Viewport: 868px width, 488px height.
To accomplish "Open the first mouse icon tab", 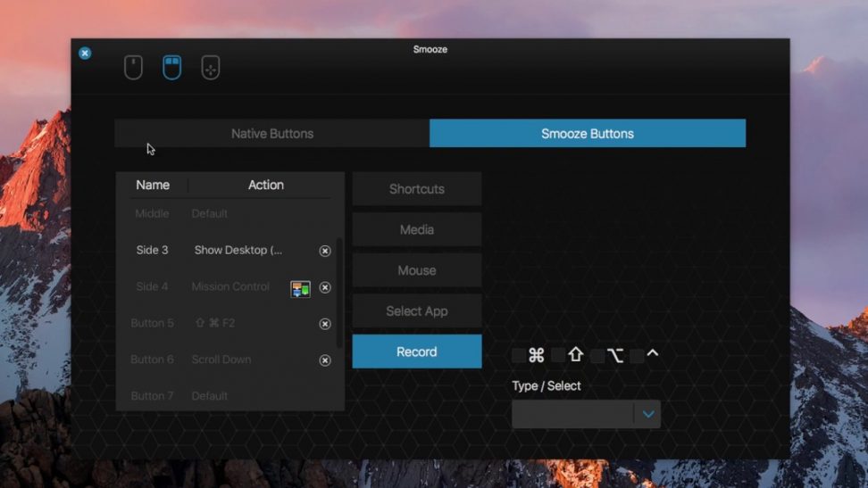I will (133, 68).
